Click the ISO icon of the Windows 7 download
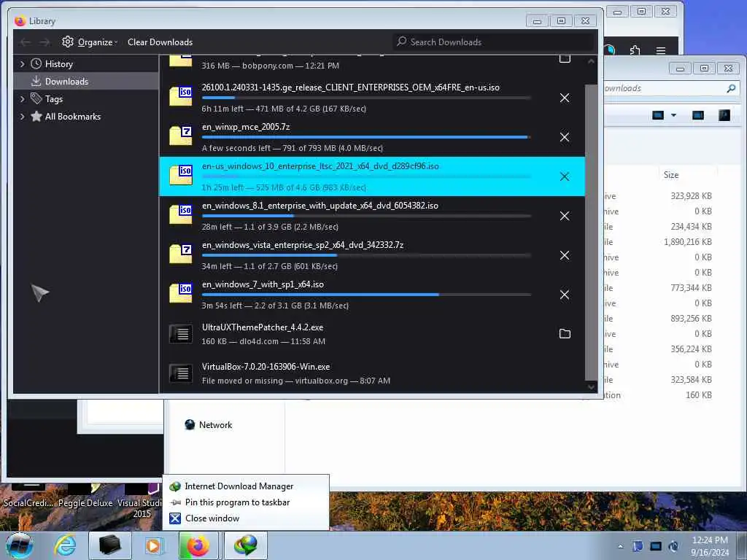This screenshot has height=560, width=747. (181, 293)
